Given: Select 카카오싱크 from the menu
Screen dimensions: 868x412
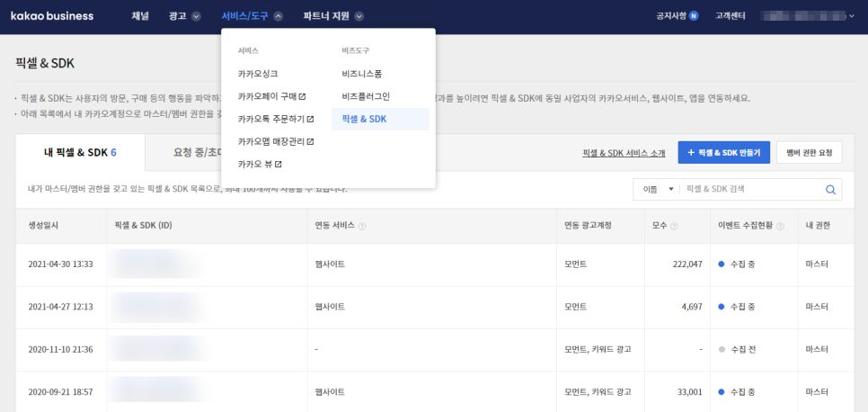Looking at the screenshot, I should (258, 73).
